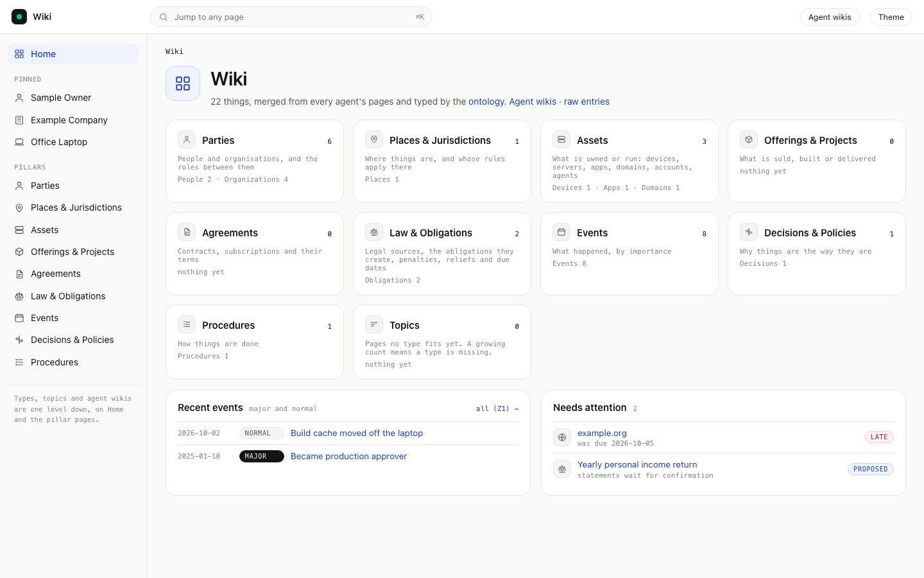This screenshot has height=578, width=924.
Task: Open the Events card title
Action: pyautogui.click(x=592, y=232)
